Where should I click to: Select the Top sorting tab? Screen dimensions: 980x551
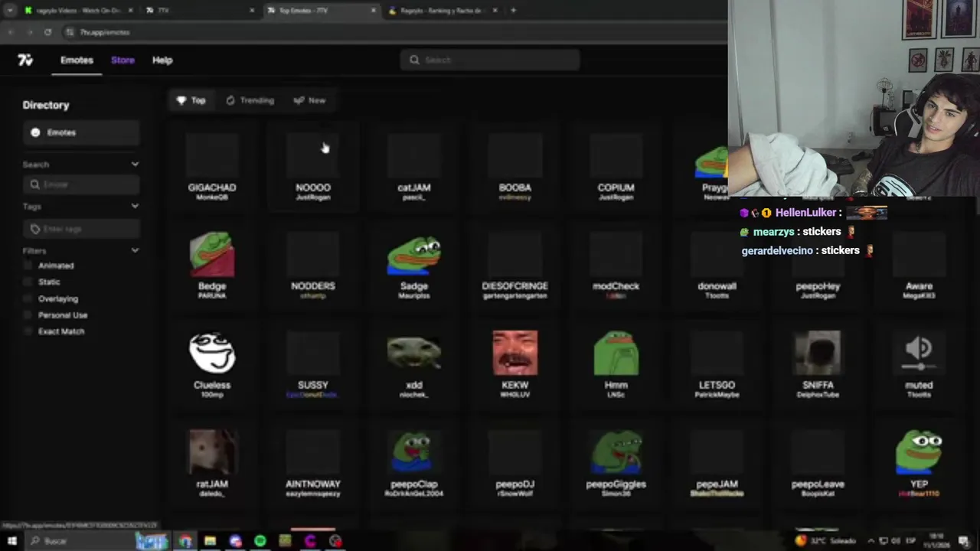tap(191, 100)
